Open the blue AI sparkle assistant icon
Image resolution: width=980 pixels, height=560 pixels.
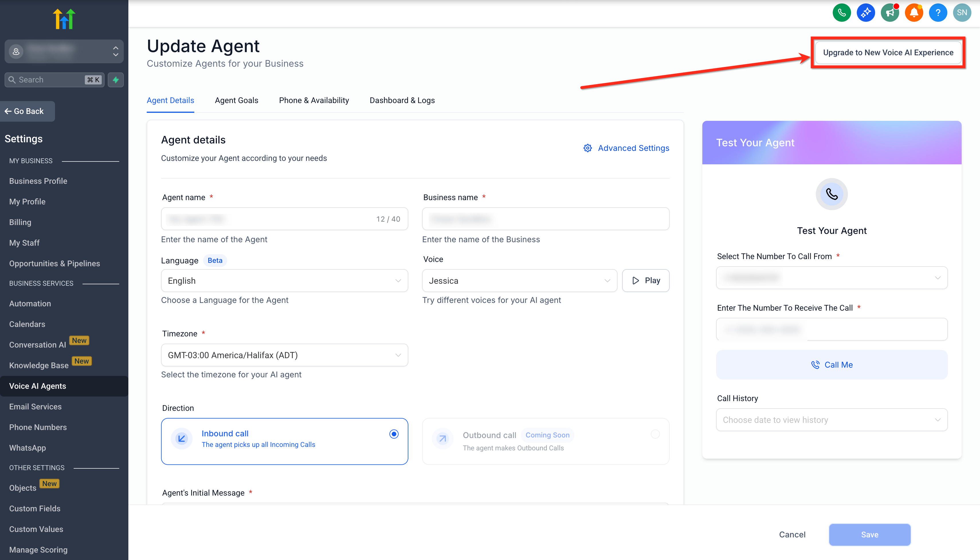[x=866, y=13]
